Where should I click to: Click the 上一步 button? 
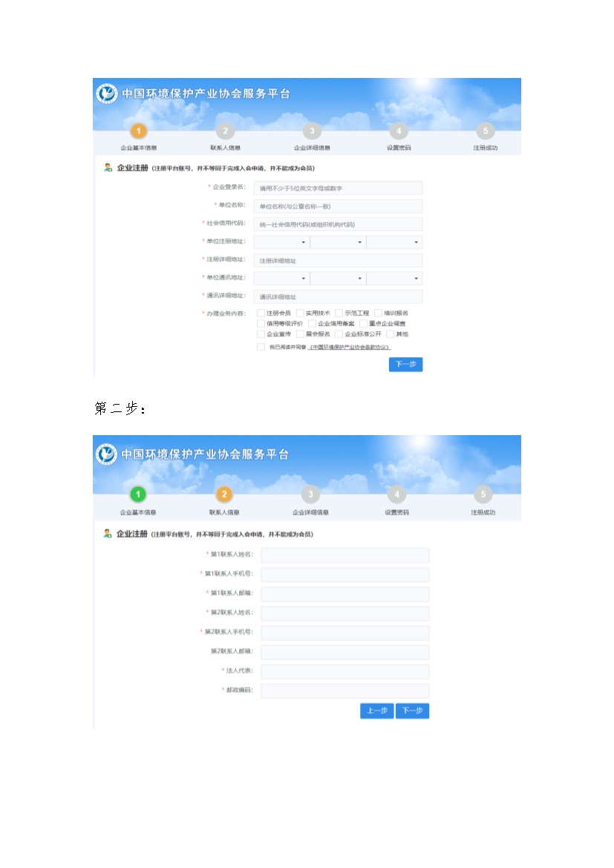[x=376, y=711]
